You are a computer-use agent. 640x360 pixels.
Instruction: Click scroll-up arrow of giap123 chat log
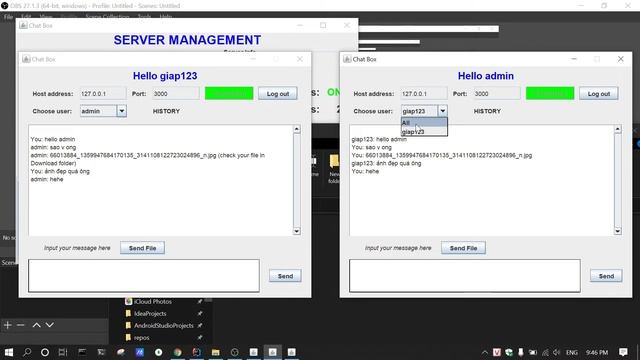tap(297, 129)
